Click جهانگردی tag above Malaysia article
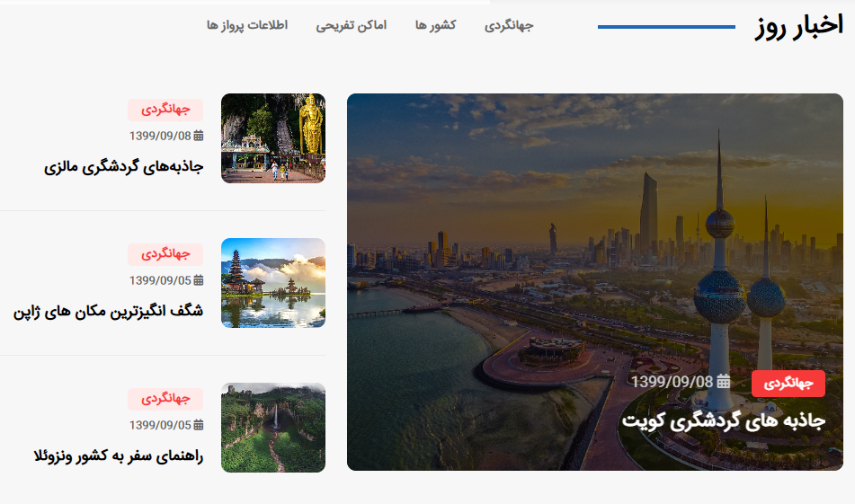This screenshot has width=855, height=504. point(165,111)
